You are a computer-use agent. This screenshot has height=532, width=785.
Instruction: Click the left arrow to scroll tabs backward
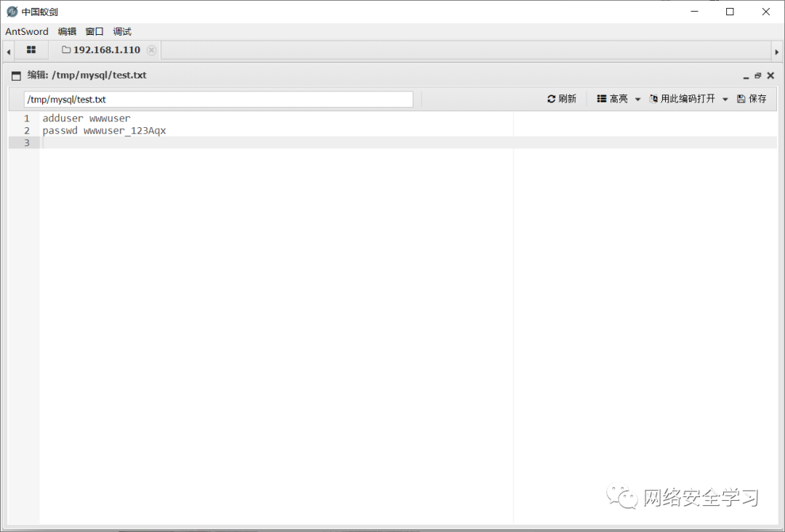(7, 50)
